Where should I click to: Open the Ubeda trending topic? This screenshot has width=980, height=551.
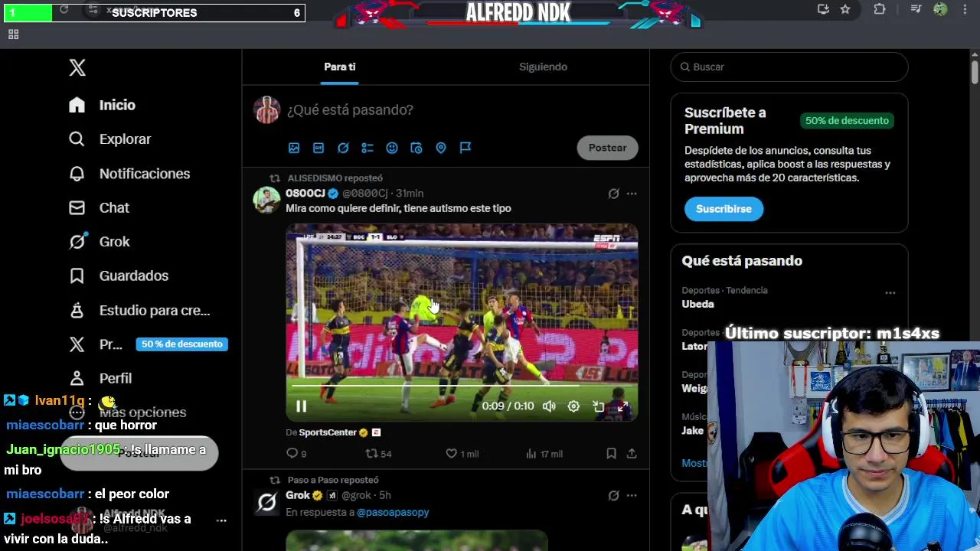click(x=698, y=304)
